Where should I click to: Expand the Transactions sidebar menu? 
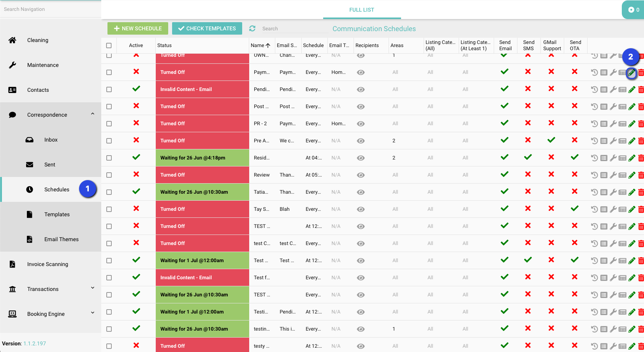point(93,288)
